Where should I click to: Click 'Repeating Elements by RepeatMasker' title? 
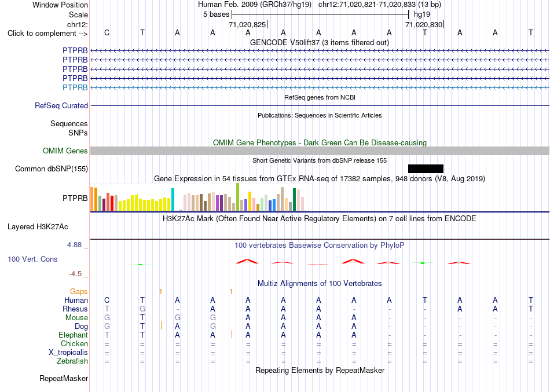coord(320,370)
